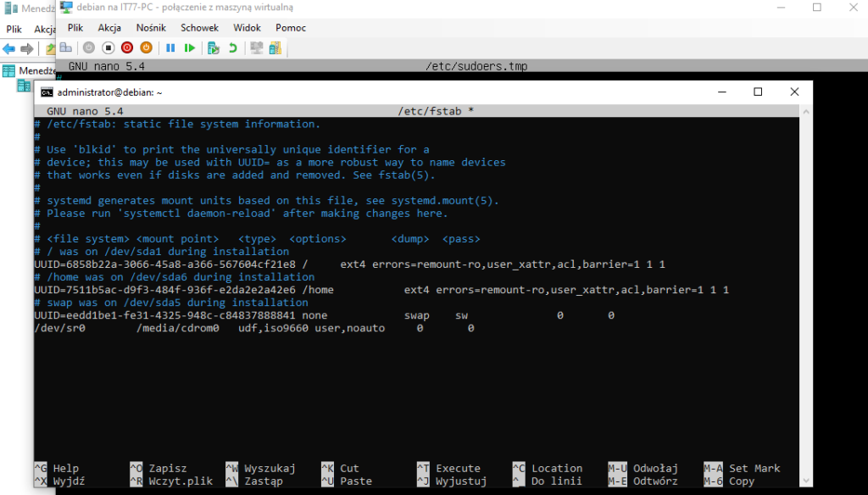Revert the VM with the green undo arrow

click(x=233, y=48)
